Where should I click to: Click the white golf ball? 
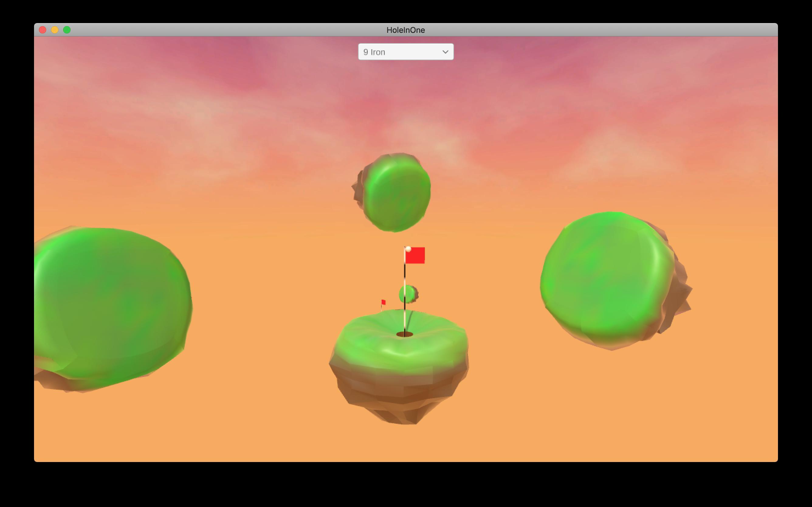coord(408,249)
